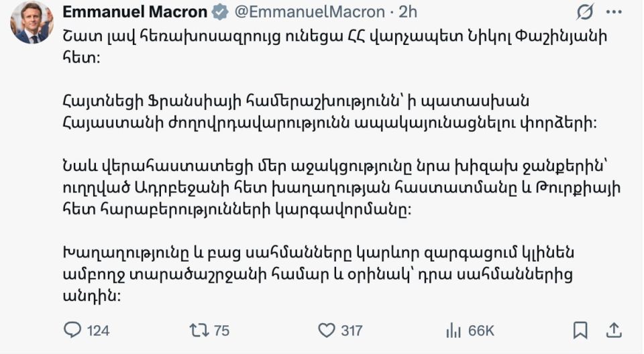Click the 2h post timestamp
Image resolution: width=644 pixels, height=354 pixels.
(408, 12)
